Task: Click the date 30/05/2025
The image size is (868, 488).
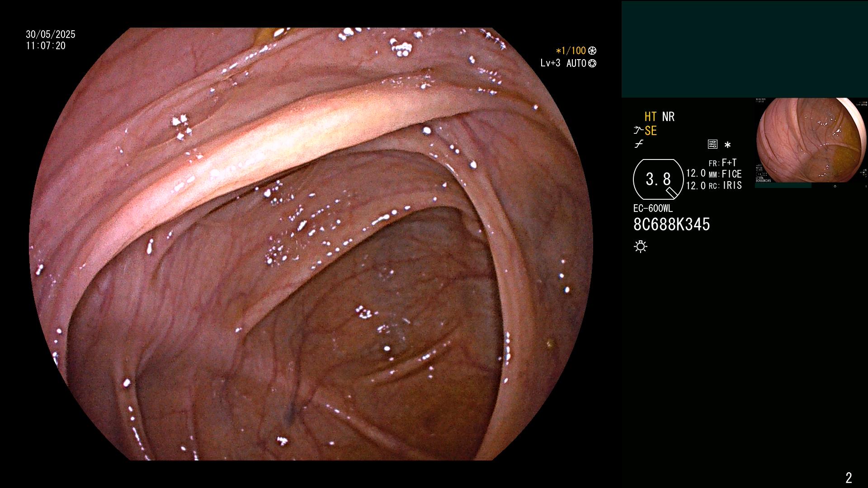Action: (x=51, y=34)
